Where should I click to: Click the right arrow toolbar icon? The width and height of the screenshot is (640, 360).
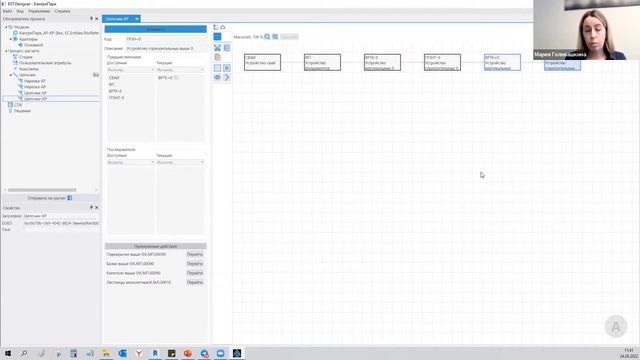coord(227,77)
